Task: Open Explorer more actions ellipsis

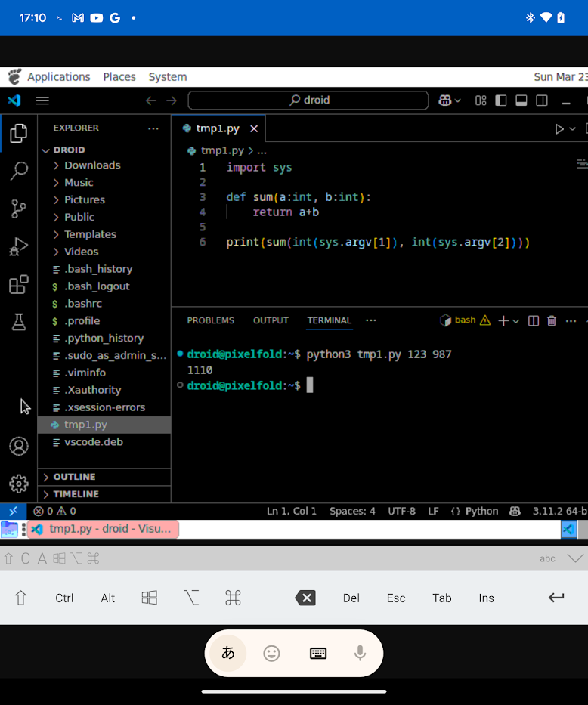Action: (153, 128)
